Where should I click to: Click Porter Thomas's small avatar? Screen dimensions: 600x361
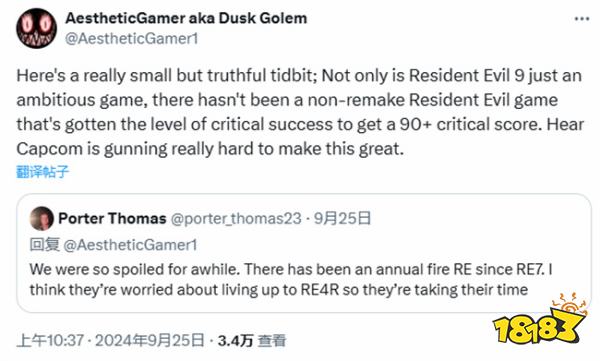tap(41, 219)
